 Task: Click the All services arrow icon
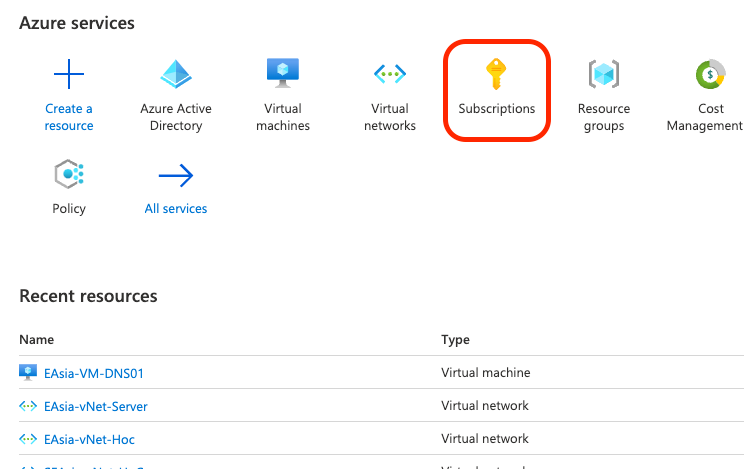176,175
